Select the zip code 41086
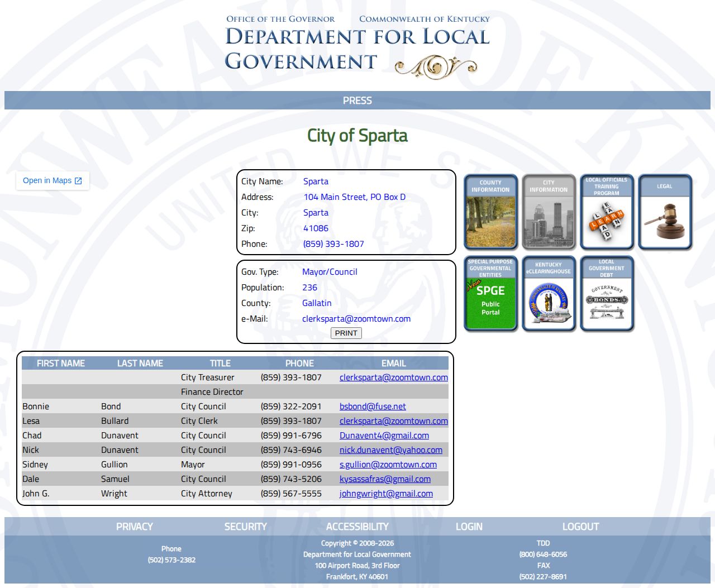The height and width of the screenshot is (588, 715). (316, 228)
